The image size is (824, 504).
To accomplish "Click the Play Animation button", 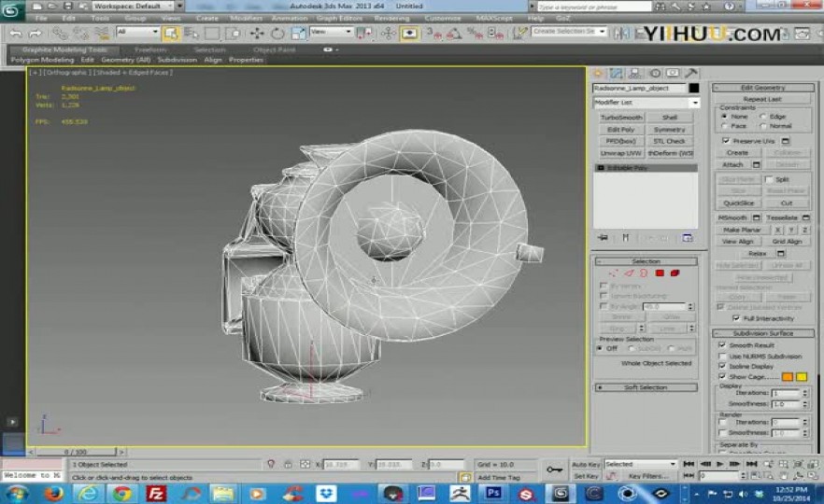I will [x=720, y=464].
